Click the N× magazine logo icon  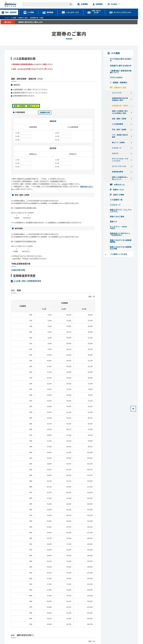tap(111, 12)
